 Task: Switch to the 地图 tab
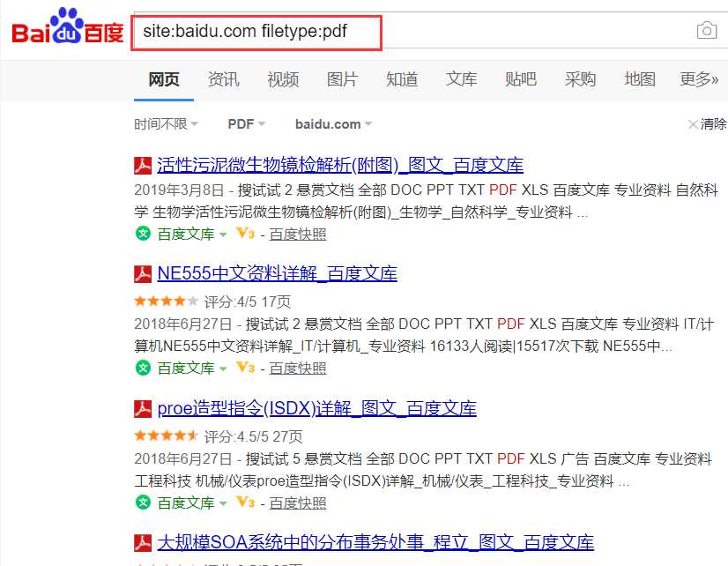pos(639,79)
